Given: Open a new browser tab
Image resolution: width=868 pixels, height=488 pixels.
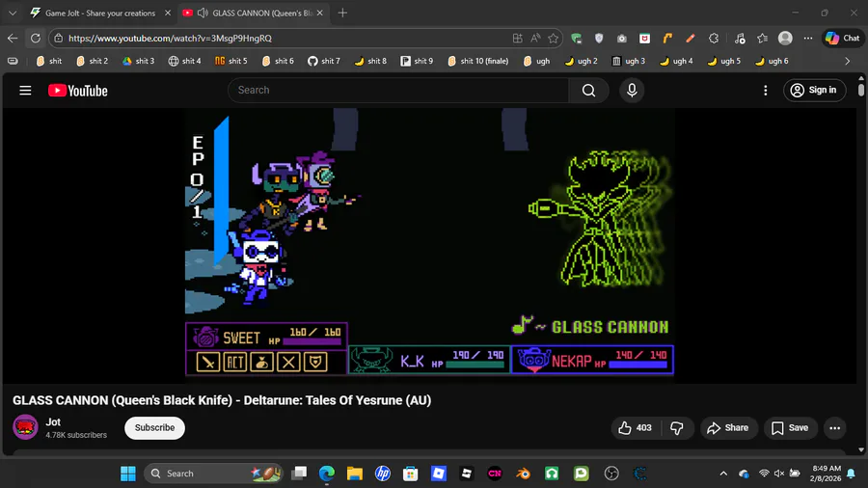Looking at the screenshot, I should 342,13.
